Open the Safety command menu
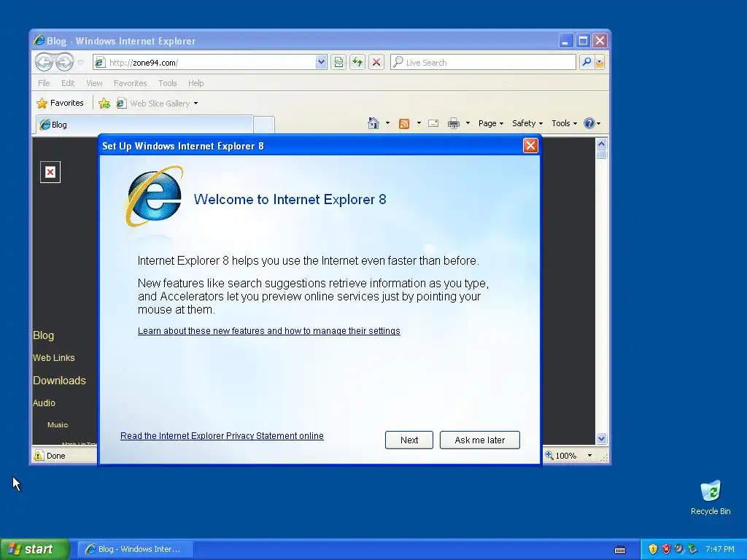Viewport: 747px width, 560px height. tap(527, 123)
